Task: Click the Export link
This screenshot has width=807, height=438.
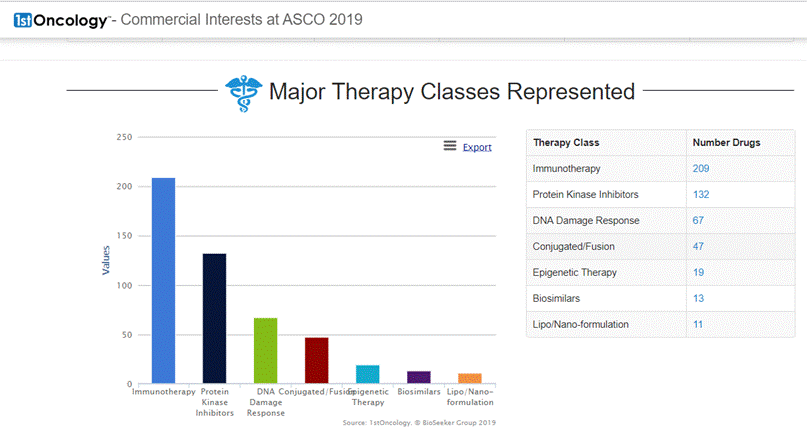Action: tap(477, 147)
